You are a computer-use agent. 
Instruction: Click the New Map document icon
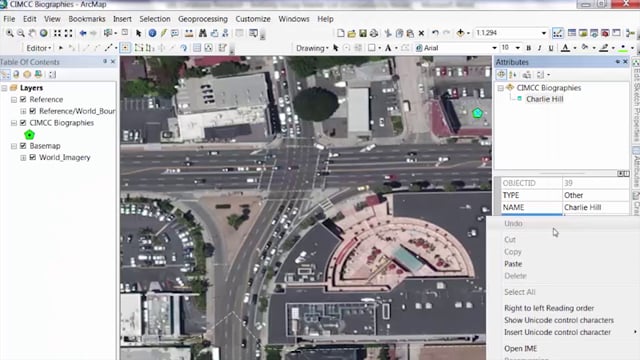click(340, 33)
